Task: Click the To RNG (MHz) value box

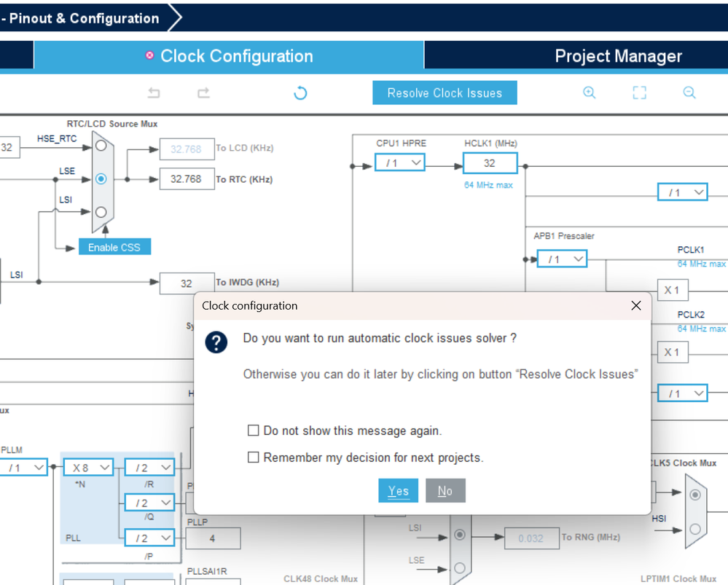Action: click(531, 538)
